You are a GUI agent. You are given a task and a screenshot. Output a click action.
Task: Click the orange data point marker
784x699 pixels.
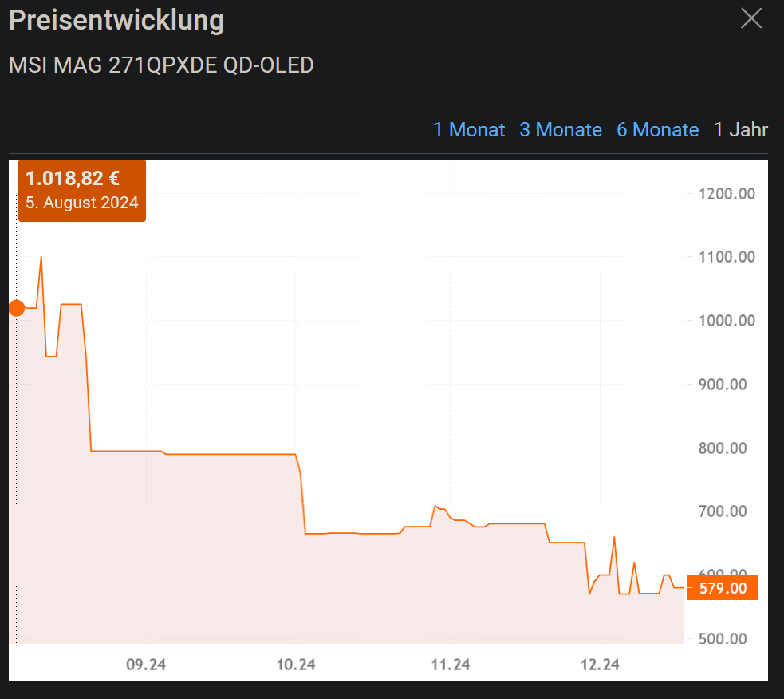click(16, 308)
